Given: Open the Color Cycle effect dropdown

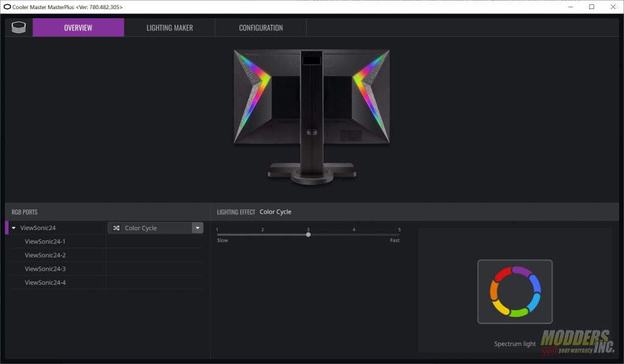Looking at the screenshot, I should (x=197, y=228).
